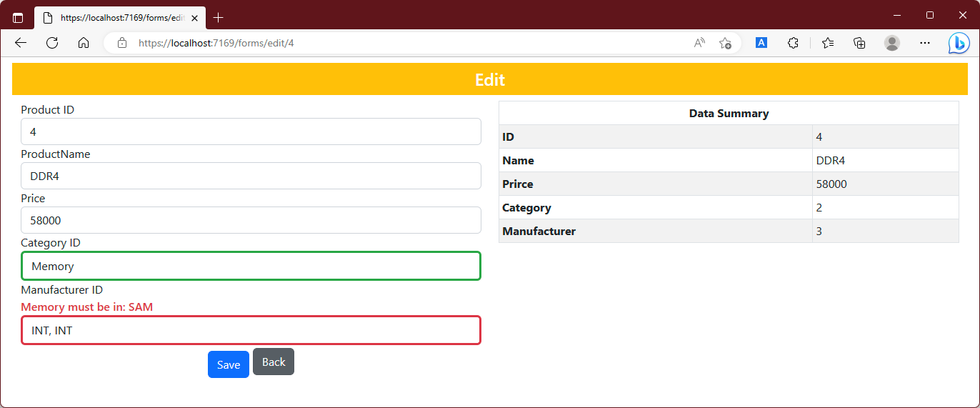The height and width of the screenshot is (408, 980).
Task: Open the Extensions puzzle icon
Action: click(793, 43)
